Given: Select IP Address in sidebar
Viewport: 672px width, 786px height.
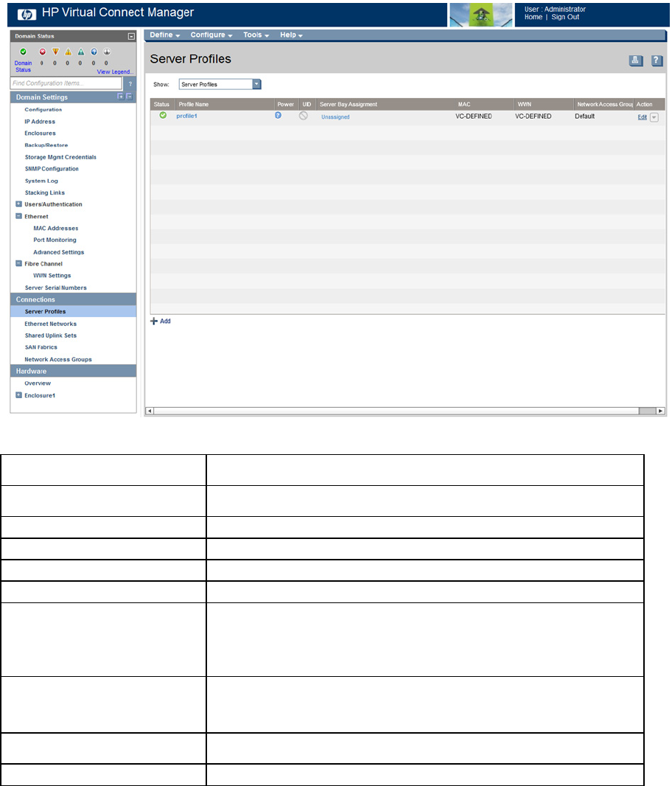Looking at the screenshot, I should pyautogui.click(x=40, y=122).
